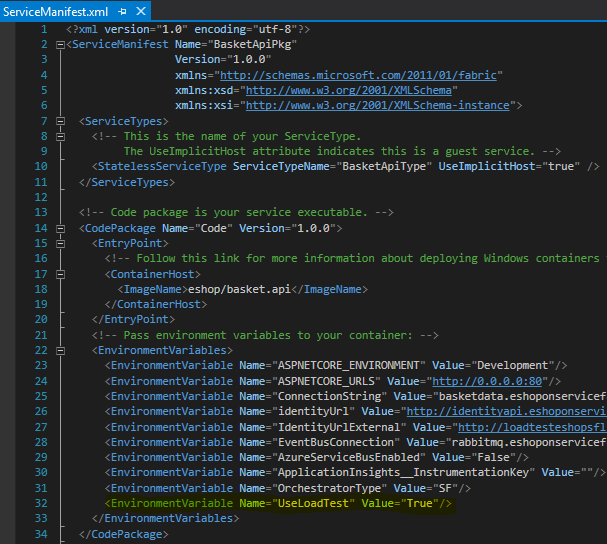This screenshot has width=607, height=544.
Task: Open the identityapi URL on line 26
Action: 506,411
